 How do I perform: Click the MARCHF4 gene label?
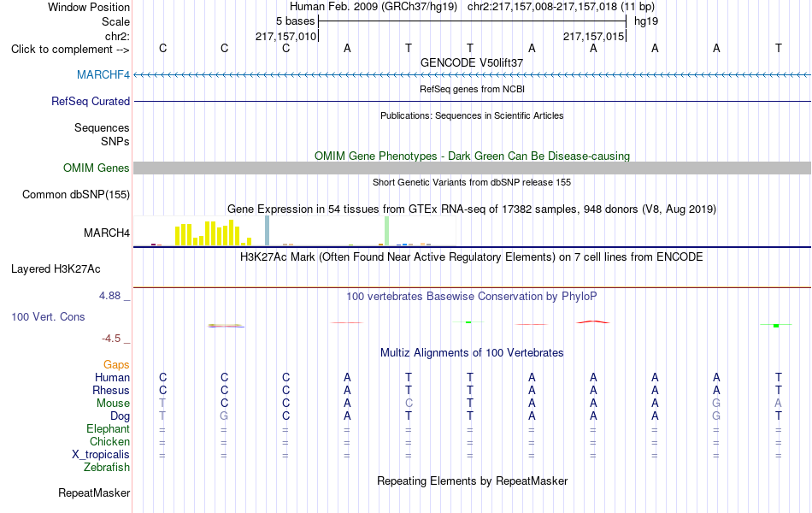(x=103, y=74)
